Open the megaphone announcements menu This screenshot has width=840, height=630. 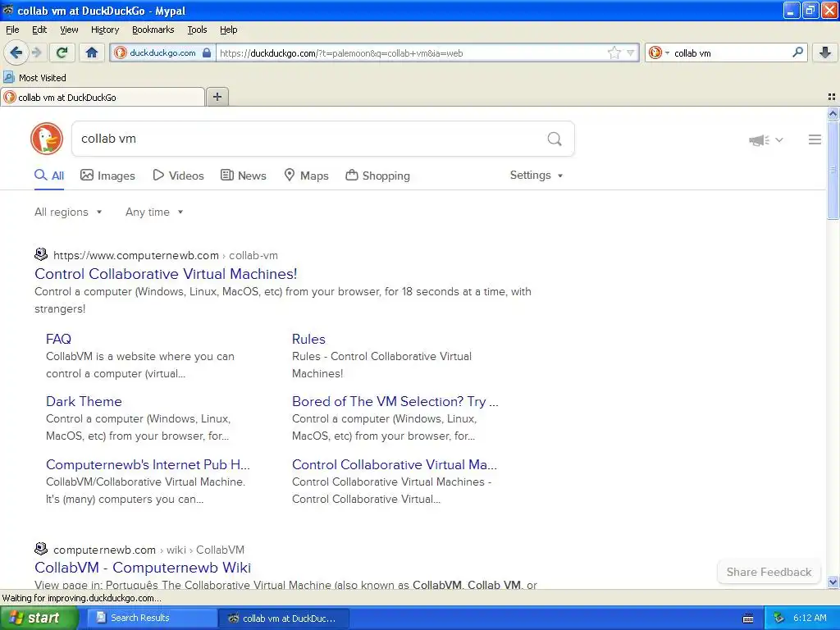click(766, 139)
